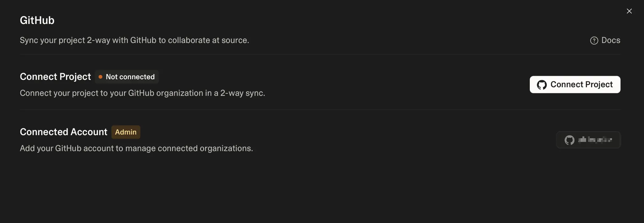Toggle the project sync connection state

click(575, 84)
